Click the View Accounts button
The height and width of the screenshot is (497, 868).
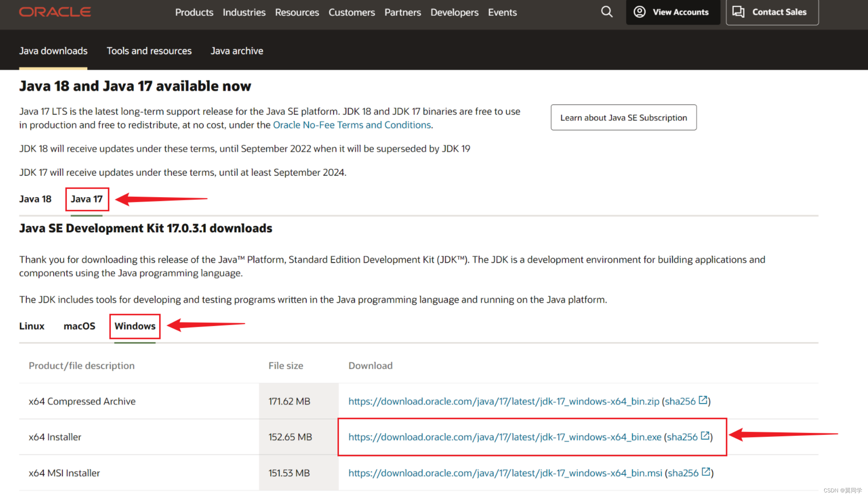[x=673, y=12]
